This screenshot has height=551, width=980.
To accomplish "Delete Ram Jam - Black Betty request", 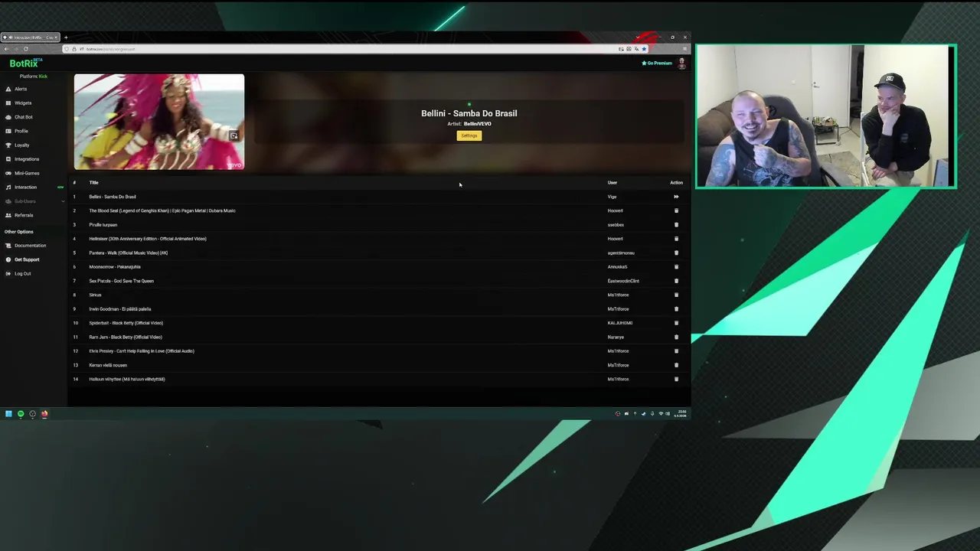I will (676, 337).
